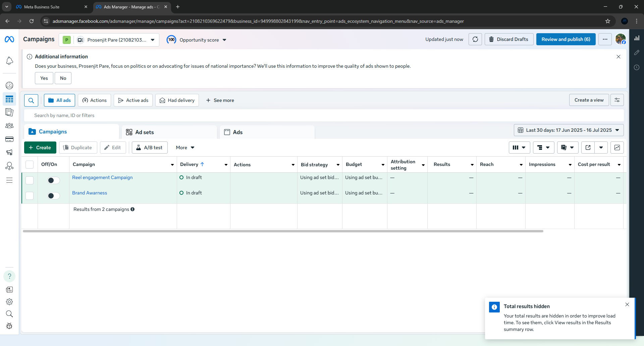This screenshot has width=644, height=346.
Task: Check the Brand Awarness row checkbox
Action: pyautogui.click(x=30, y=196)
